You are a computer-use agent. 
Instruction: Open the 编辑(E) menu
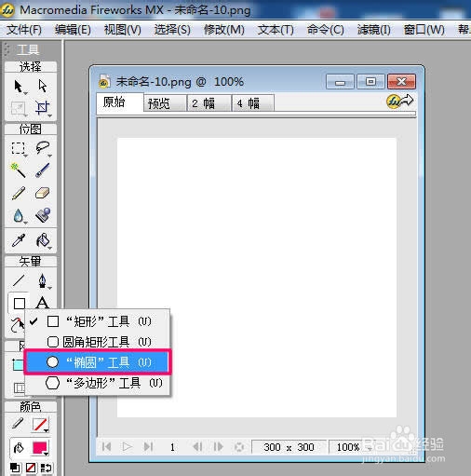tap(73, 30)
